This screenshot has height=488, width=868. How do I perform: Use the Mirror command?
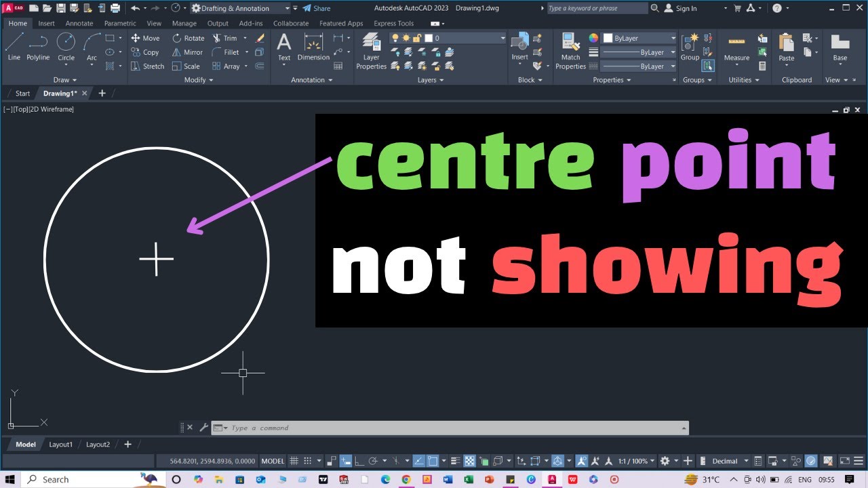pos(188,52)
